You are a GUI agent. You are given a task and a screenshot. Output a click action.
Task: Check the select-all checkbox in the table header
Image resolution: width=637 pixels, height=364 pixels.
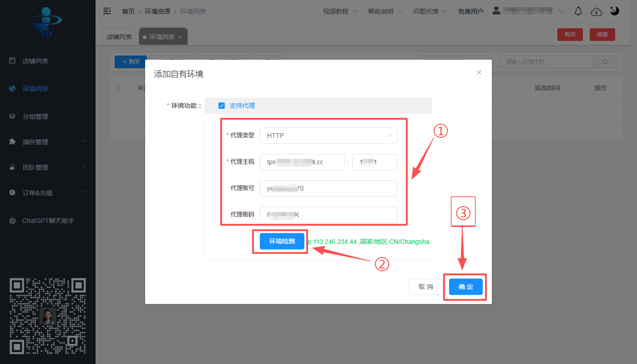[x=118, y=88]
